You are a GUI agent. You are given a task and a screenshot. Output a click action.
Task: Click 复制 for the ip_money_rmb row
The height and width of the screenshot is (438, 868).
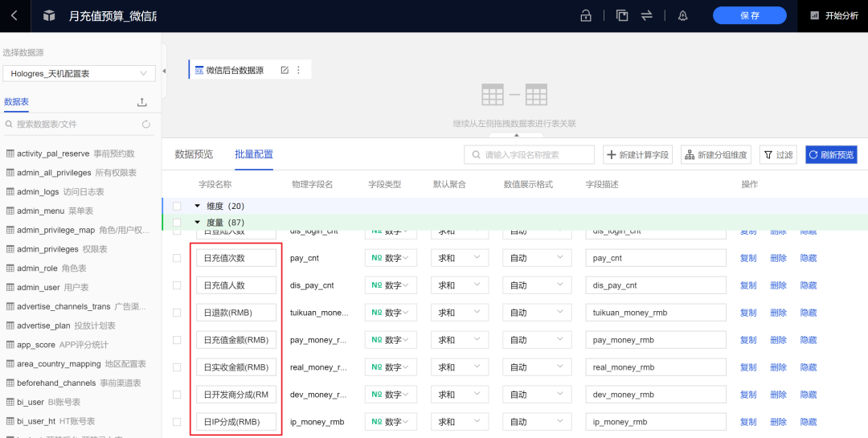(x=748, y=422)
